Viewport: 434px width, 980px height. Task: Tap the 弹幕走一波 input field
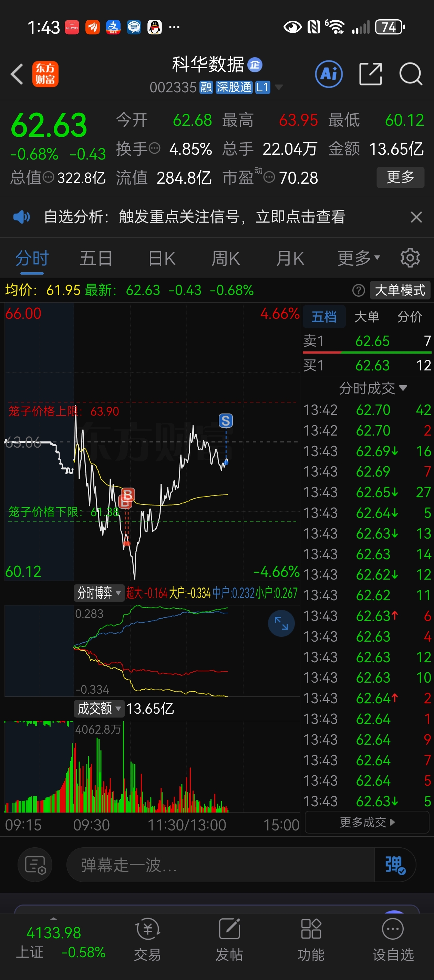click(220, 865)
